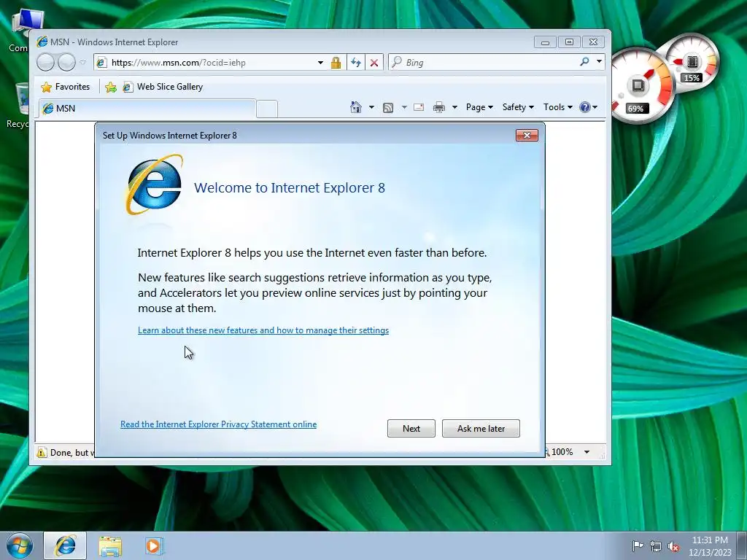This screenshot has width=747, height=560.
Task: Open the Tools menu
Action: (558, 107)
